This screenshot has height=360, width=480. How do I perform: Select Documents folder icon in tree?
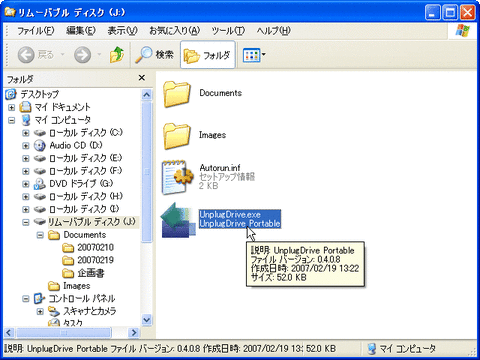[54, 235]
